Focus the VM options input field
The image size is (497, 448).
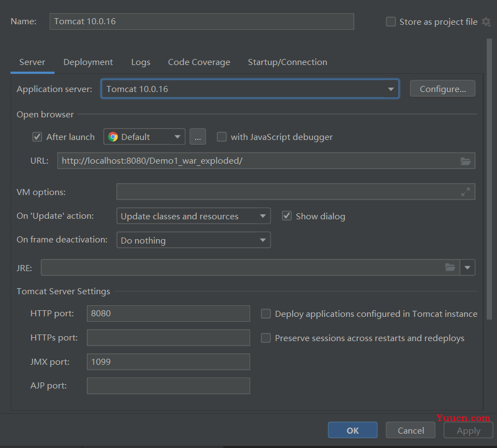[x=296, y=192]
